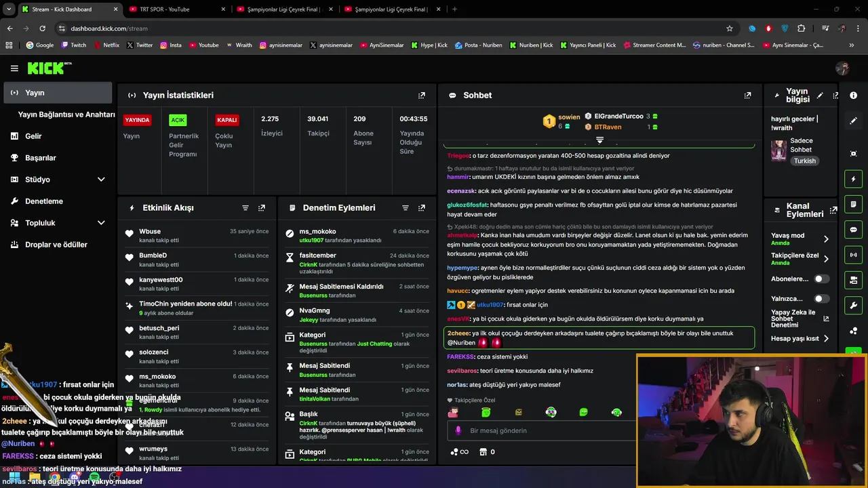Click the pencil icon in the right toolbar

[x=854, y=121]
